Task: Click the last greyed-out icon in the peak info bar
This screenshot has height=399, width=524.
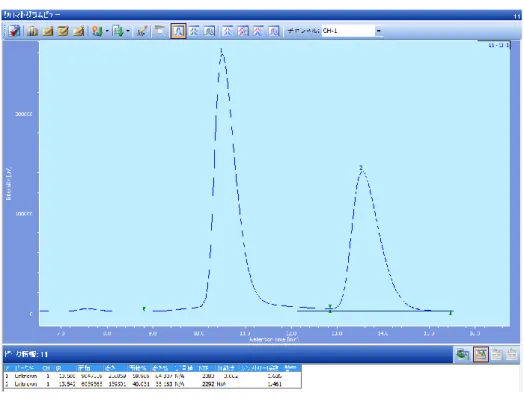Action: [x=512, y=354]
